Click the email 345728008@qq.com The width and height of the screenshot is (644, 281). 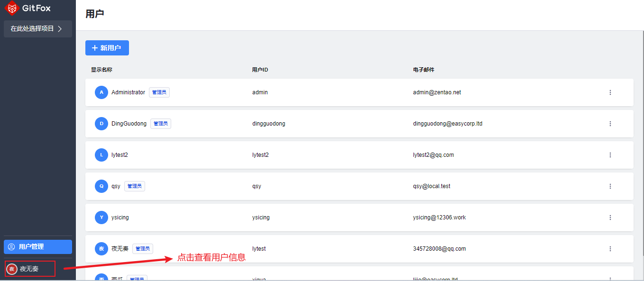[440, 249]
